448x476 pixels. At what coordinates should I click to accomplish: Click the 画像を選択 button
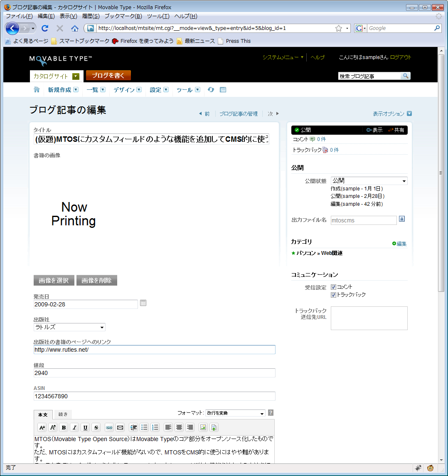click(x=54, y=281)
